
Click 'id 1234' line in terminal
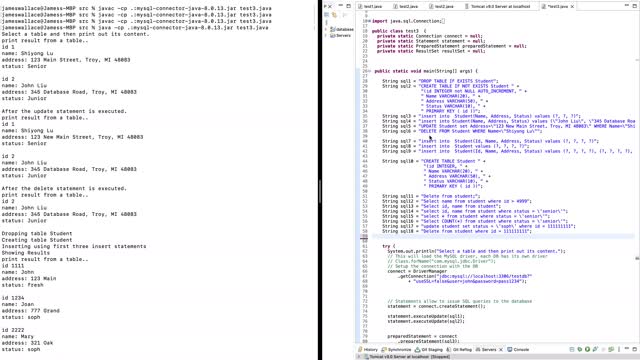click(13, 298)
